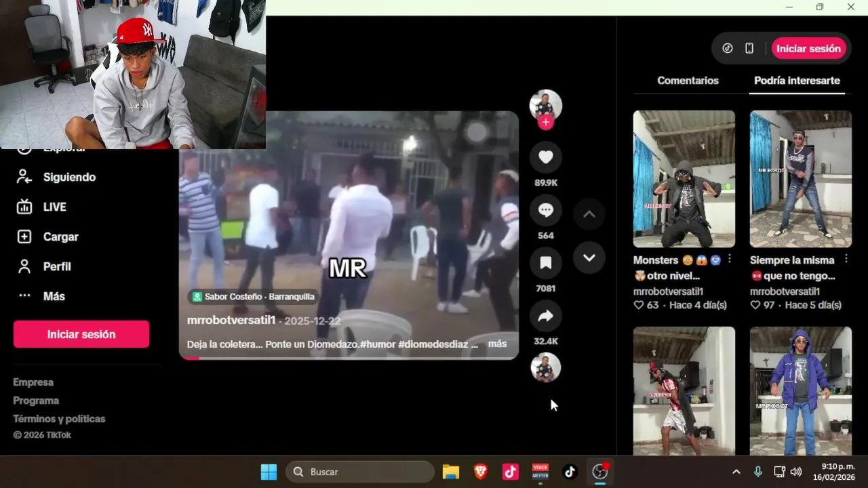Share the video with arrow icon
The width and height of the screenshot is (868, 488).
(546, 316)
